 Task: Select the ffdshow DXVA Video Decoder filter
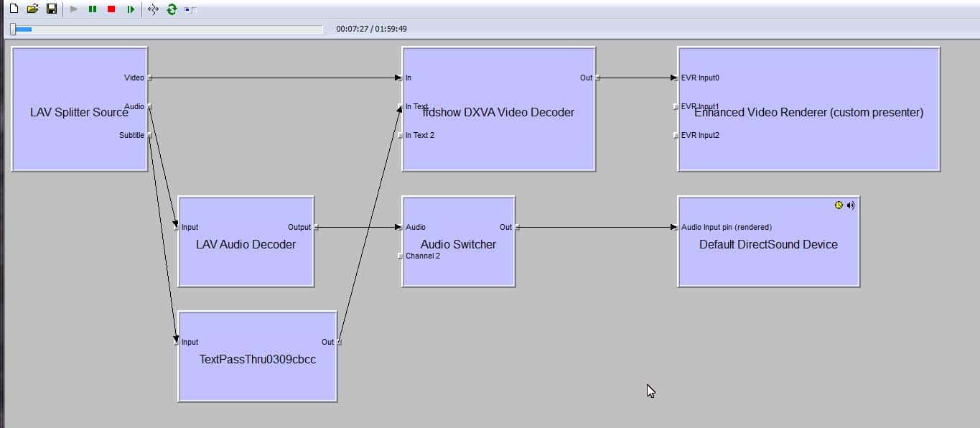tap(499, 109)
